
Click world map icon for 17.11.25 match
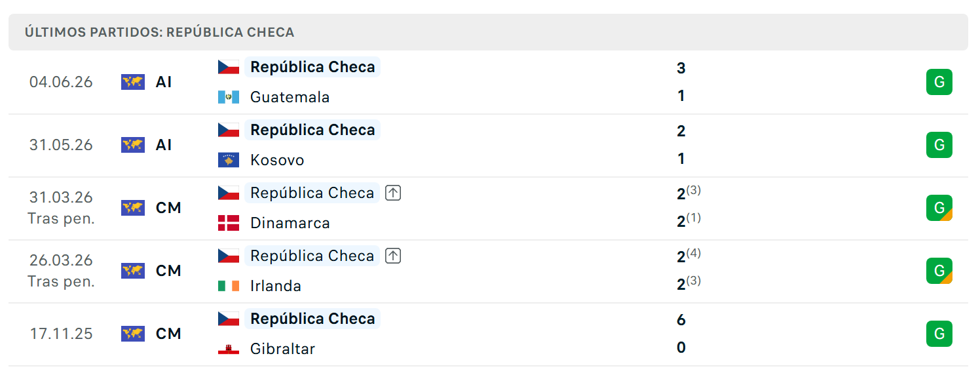(133, 334)
